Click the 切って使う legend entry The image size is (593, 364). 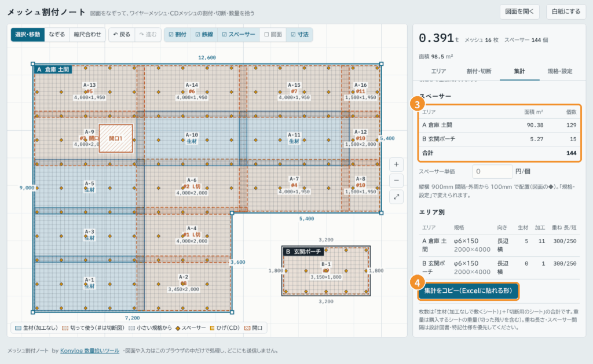(x=93, y=328)
